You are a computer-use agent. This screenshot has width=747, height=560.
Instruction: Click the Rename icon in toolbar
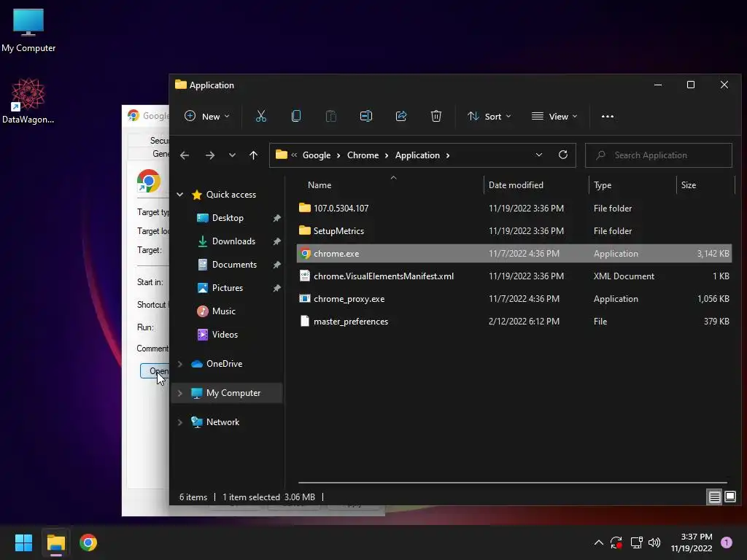[x=366, y=116]
